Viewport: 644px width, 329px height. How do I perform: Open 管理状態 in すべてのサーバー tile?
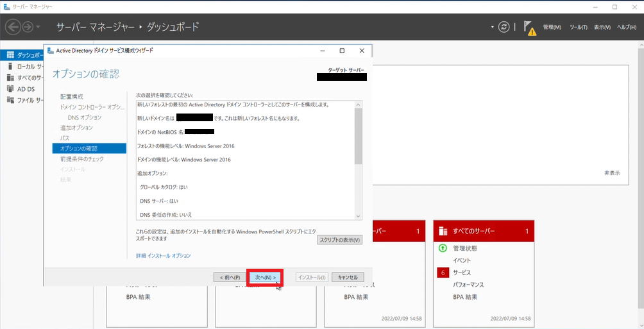(x=465, y=248)
